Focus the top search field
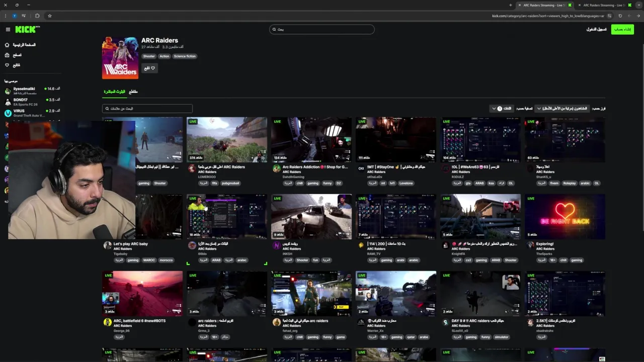This screenshot has height=362, width=644. coord(322,29)
